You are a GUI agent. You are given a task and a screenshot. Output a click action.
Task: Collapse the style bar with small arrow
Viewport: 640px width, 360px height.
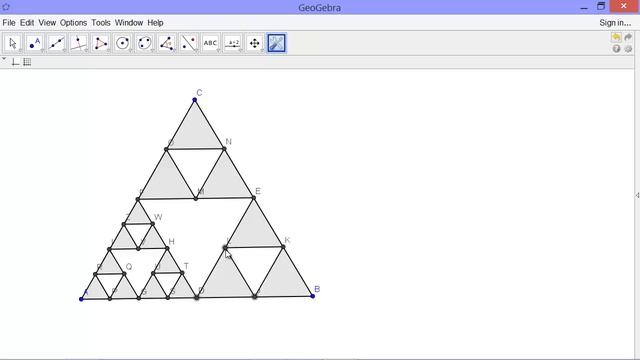pyautogui.click(x=4, y=59)
